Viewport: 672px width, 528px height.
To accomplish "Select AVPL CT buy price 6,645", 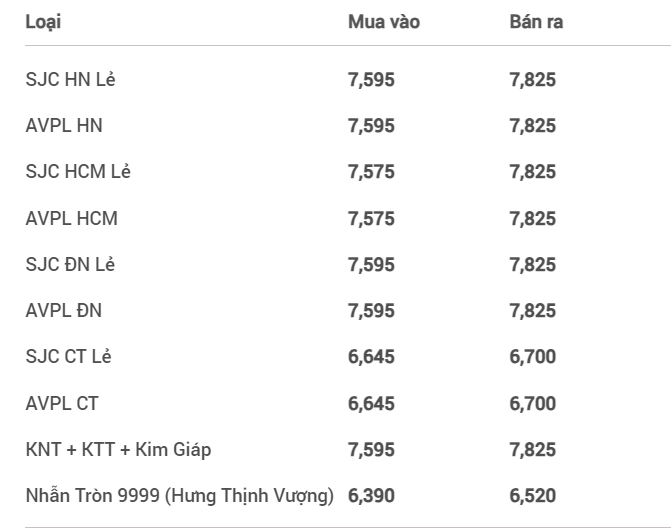I will click(371, 402).
